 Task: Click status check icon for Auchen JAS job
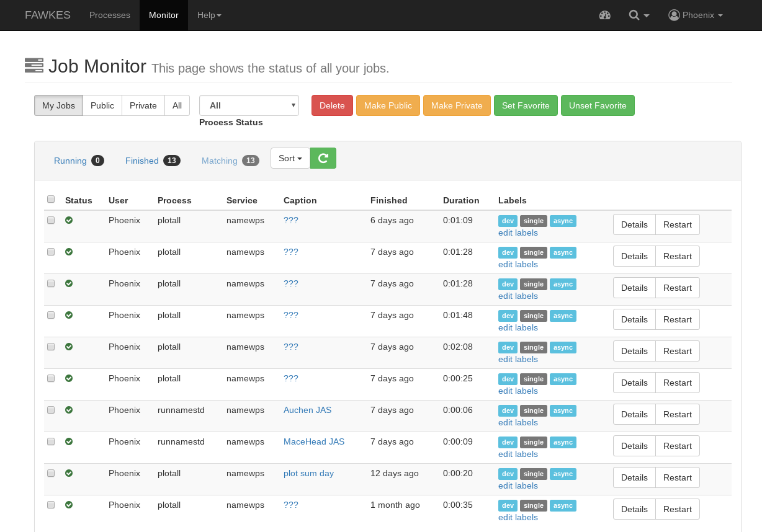tap(69, 410)
